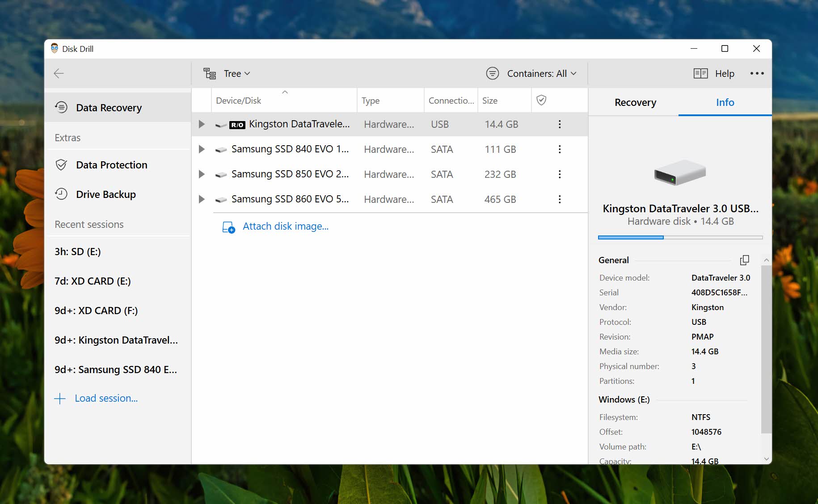Click the tree view icon

coord(210,73)
